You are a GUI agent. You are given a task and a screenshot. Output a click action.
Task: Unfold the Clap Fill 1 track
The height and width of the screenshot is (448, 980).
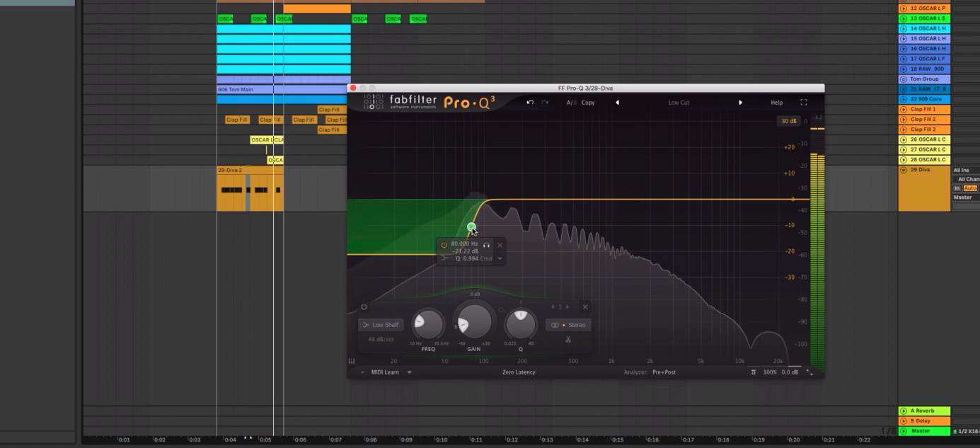[x=904, y=110]
